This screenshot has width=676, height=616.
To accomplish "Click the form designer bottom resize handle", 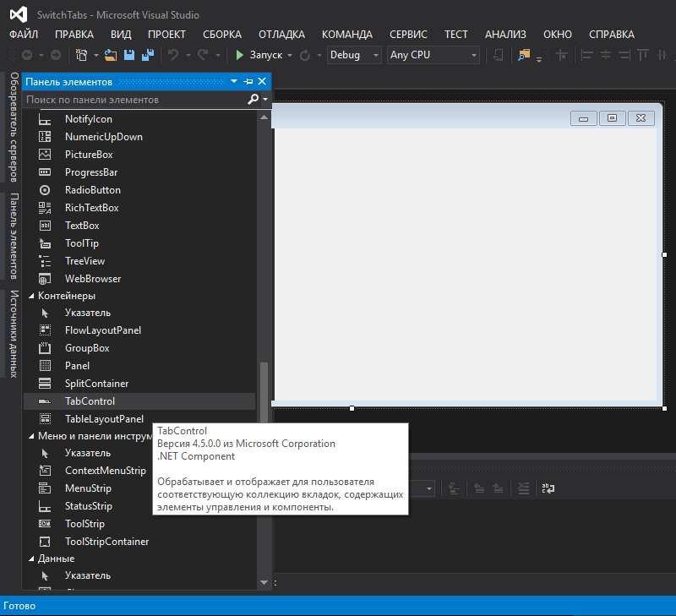I will [x=352, y=408].
